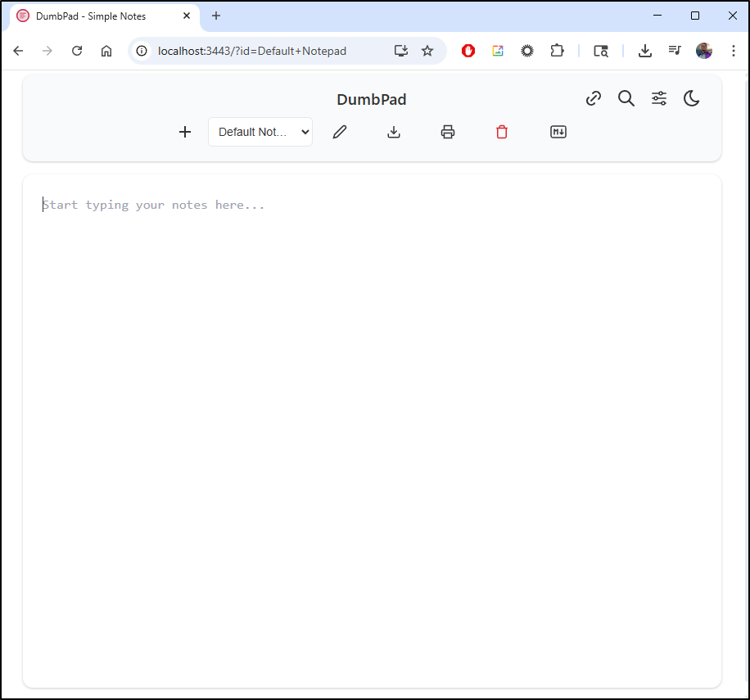Open the Default Notepad selector dropdown
This screenshot has width=750, height=700.
pos(260,132)
